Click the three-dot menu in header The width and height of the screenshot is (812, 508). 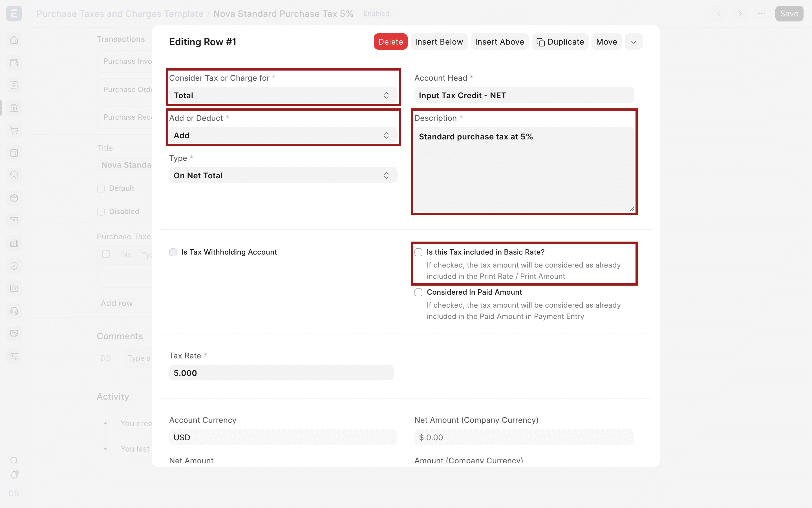click(762, 14)
